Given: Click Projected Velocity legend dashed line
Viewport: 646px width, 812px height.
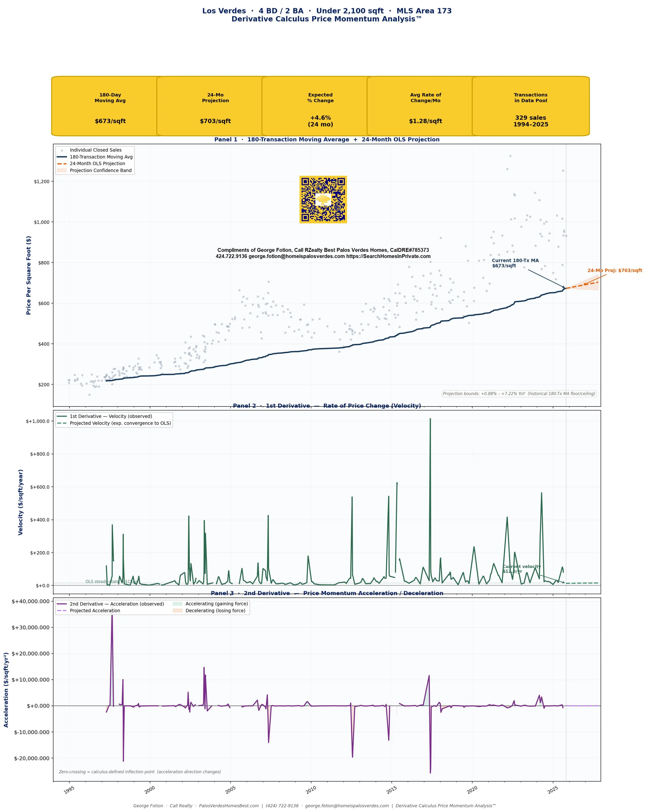Looking at the screenshot, I should point(62,423).
